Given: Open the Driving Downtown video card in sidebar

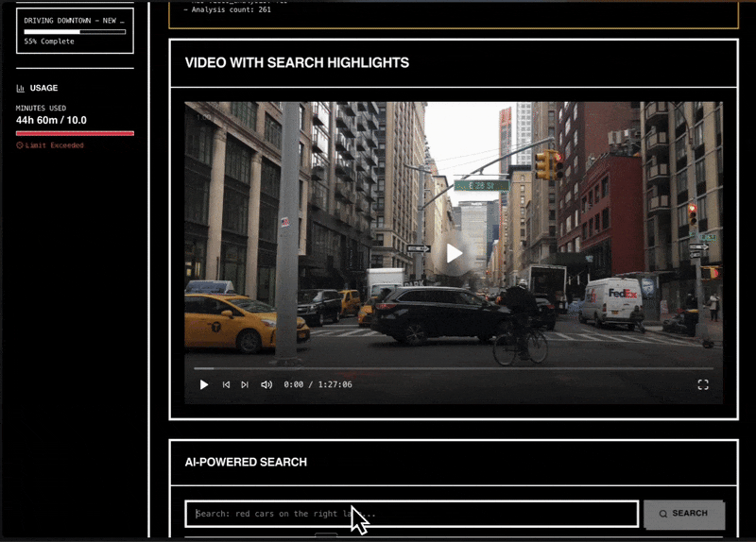Looking at the screenshot, I should click(75, 29).
